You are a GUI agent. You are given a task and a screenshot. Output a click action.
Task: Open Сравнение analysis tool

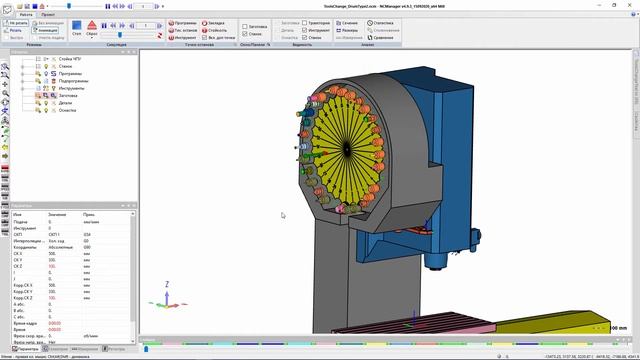(380, 38)
